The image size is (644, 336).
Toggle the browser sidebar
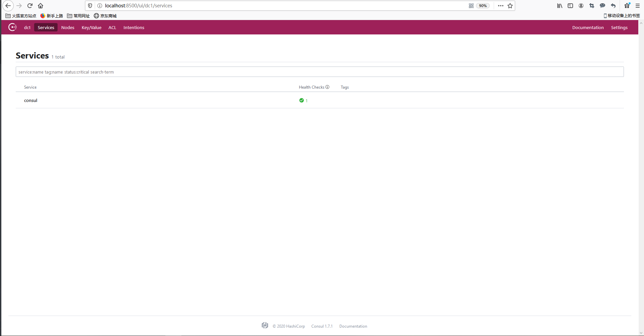tap(570, 6)
